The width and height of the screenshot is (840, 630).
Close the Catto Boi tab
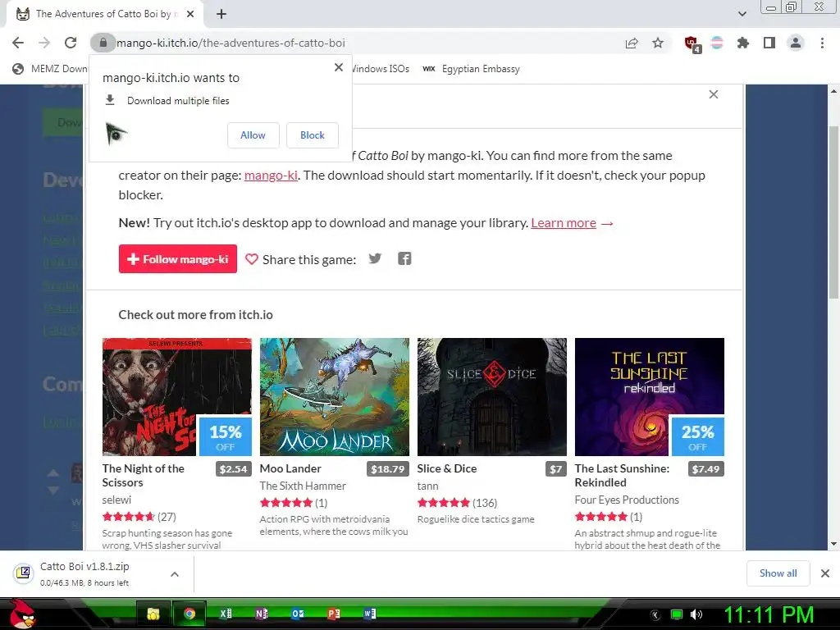point(190,14)
